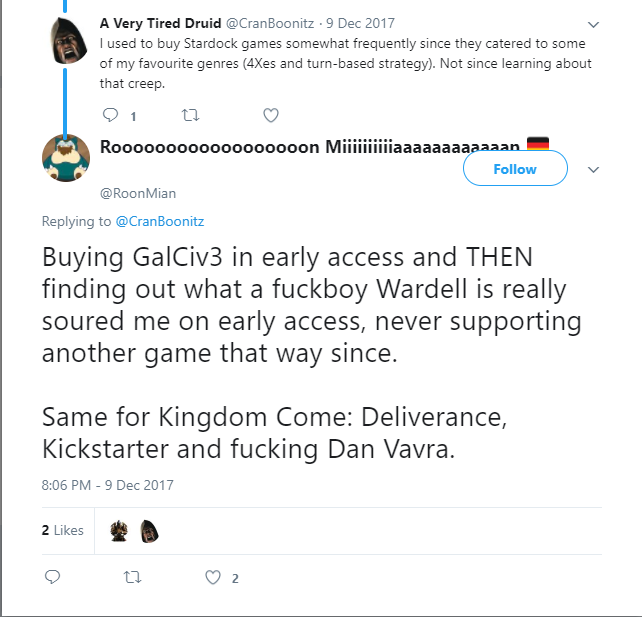Like the GalCiv3 tweet with heart icon
The height and width of the screenshot is (617, 642).
pyautogui.click(x=213, y=577)
